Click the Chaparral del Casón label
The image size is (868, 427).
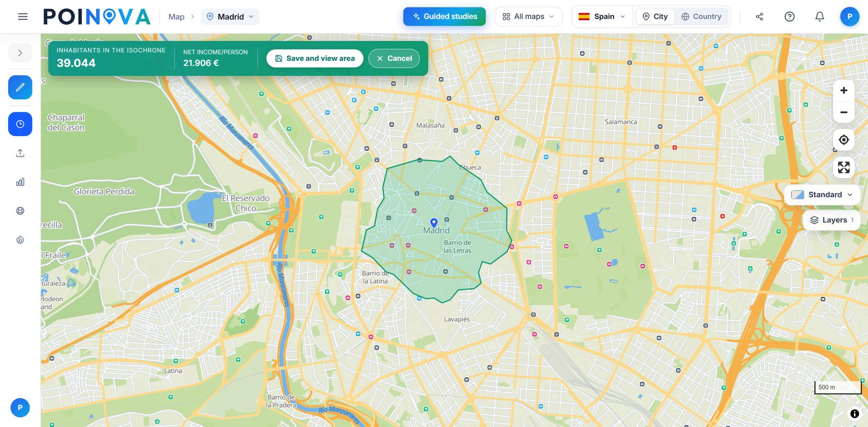click(x=66, y=122)
